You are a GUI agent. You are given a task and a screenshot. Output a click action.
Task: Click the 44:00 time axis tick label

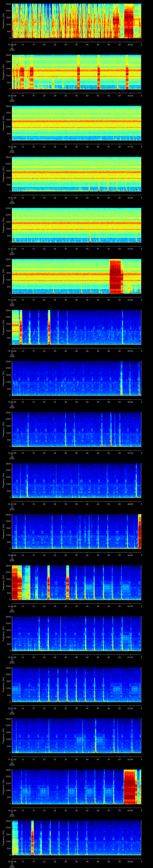(130, 300)
